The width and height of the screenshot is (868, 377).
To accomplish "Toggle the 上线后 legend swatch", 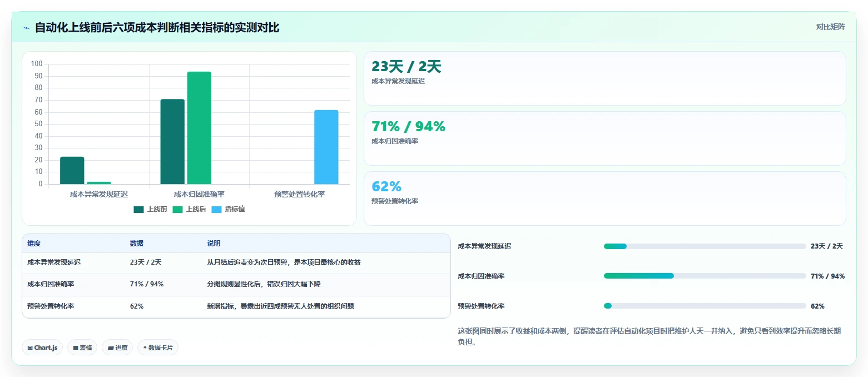I will tap(178, 210).
